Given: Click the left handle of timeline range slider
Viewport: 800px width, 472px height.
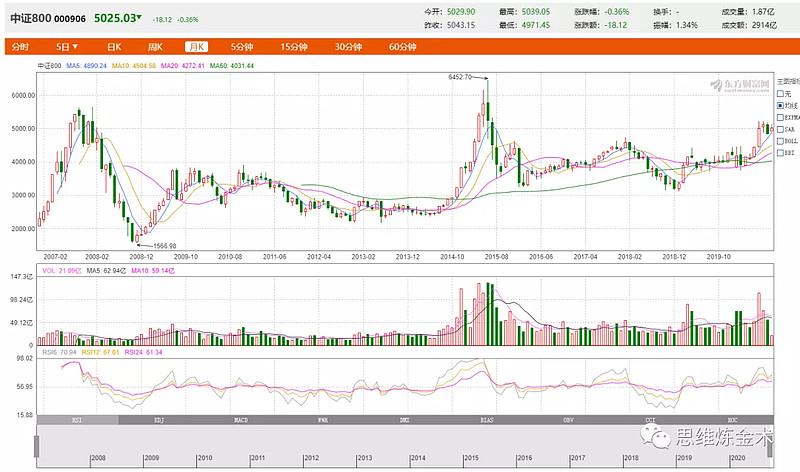Looking at the screenshot, I should point(38,446).
